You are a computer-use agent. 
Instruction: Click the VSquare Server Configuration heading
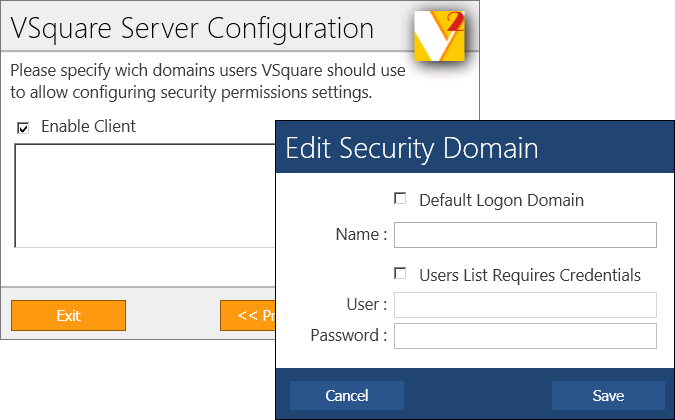(192, 29)
